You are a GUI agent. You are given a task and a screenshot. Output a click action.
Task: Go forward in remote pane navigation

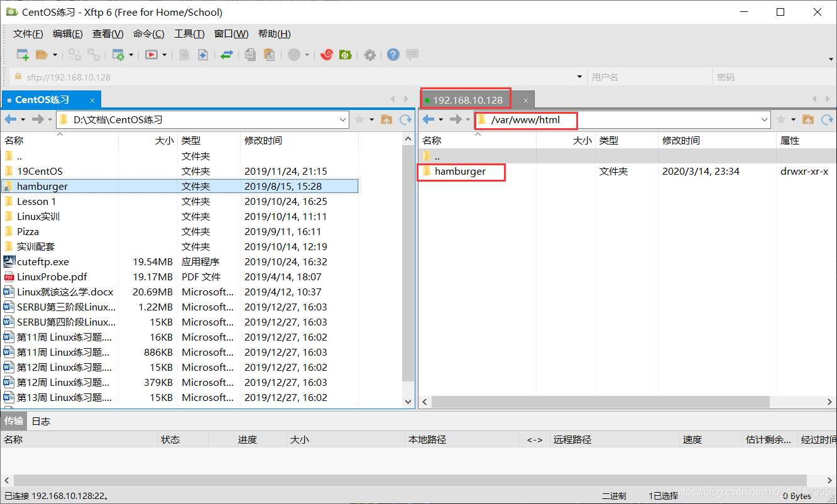(456, 119)
